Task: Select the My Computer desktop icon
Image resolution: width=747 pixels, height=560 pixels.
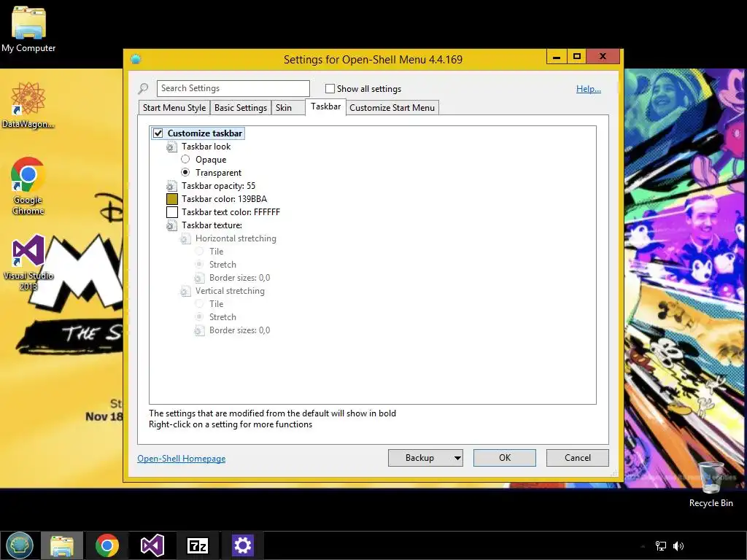Action: point(28,28)
